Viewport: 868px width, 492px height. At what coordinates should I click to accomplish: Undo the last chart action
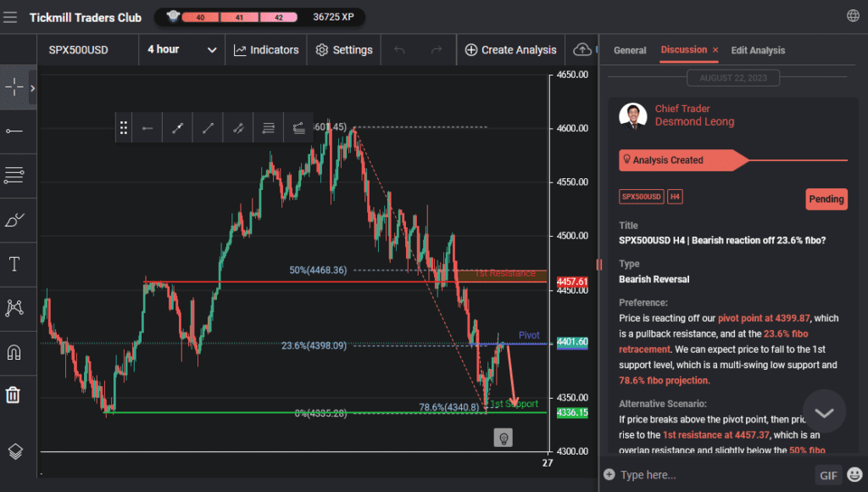click(399, 50)
